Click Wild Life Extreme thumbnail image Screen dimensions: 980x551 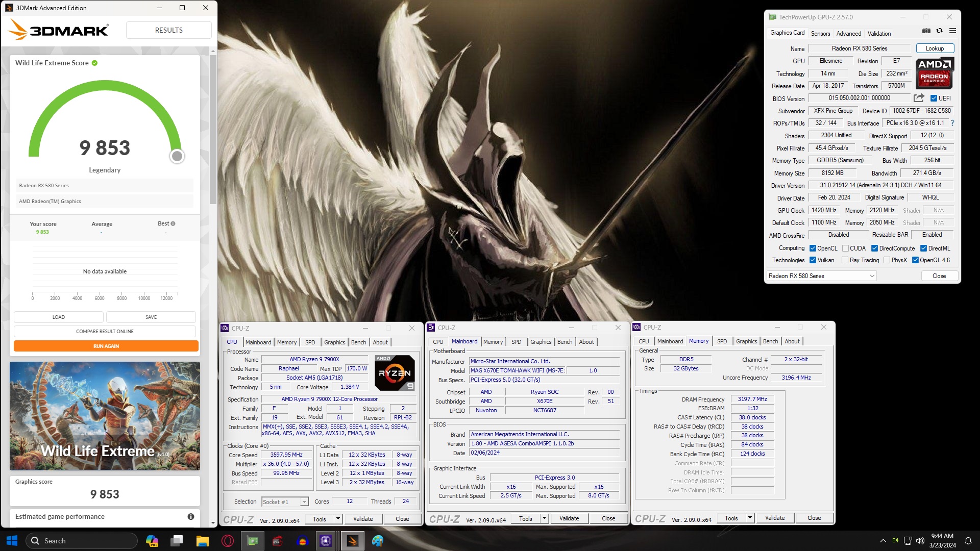(105, 416)
